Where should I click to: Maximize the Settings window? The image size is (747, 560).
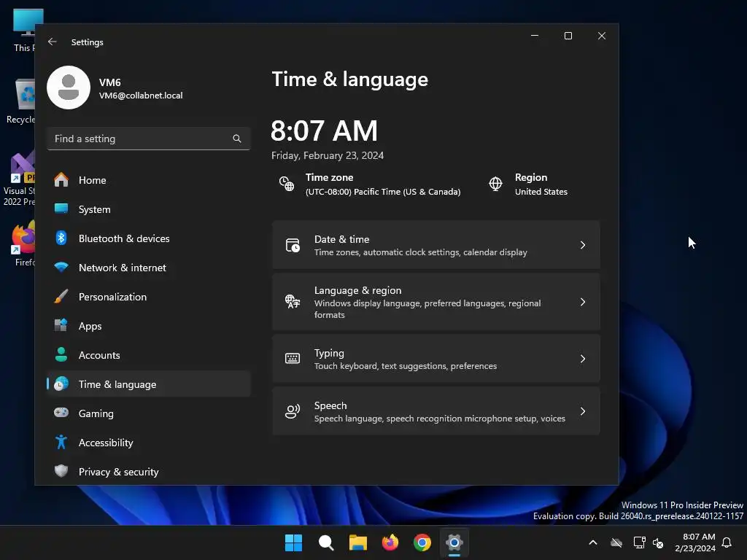click(x=568, y=36)
